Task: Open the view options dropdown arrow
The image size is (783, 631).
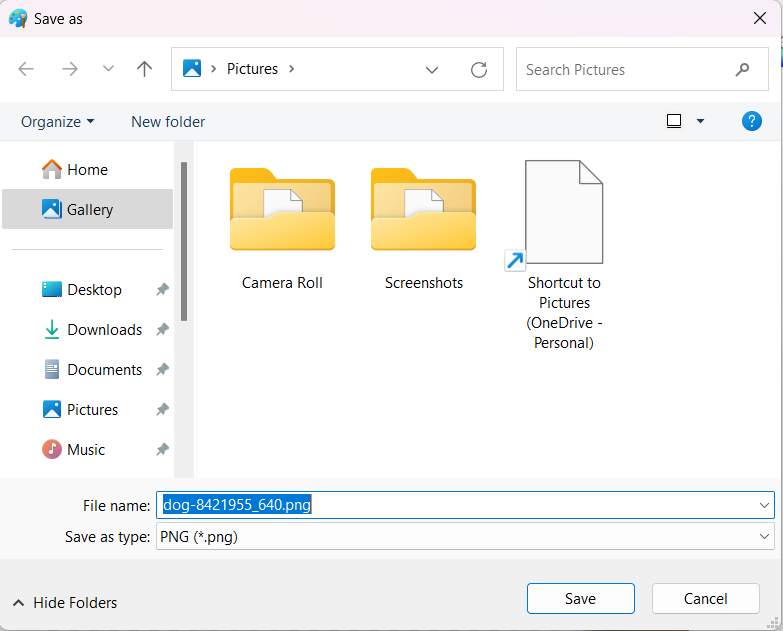Action: pyautogui.click(x=700, y=121)
